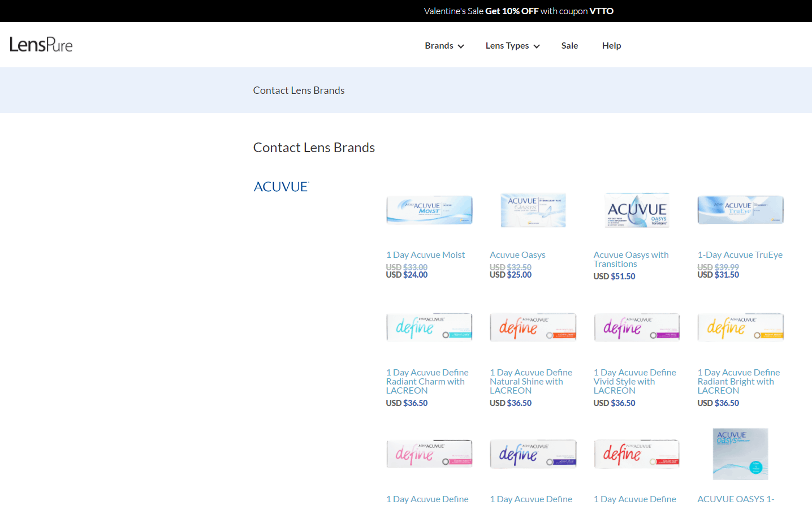
Task: Go to the Sale page
Action: (569, 46)
